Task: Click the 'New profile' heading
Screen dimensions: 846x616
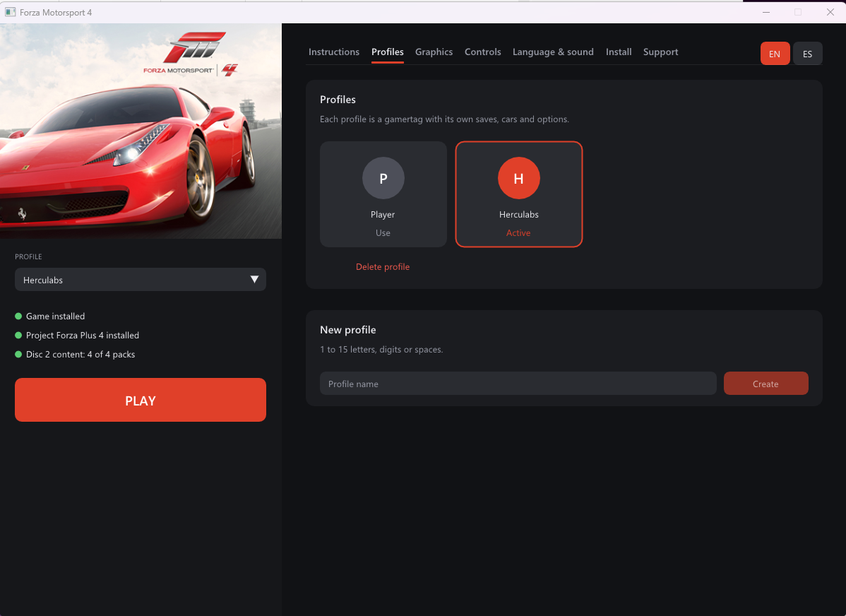Action: point(348,330)
